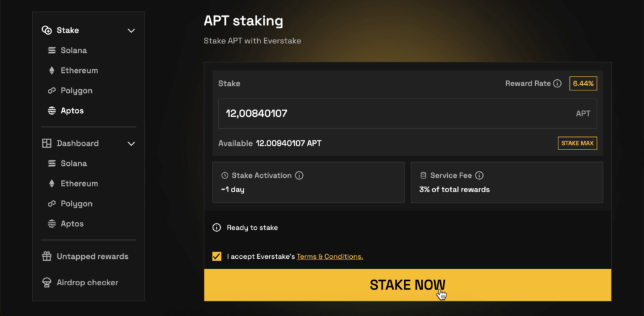The image size is (644, 316).
Task: Click the 6.44% reward rate badge
Action: [x=583, y=84]
